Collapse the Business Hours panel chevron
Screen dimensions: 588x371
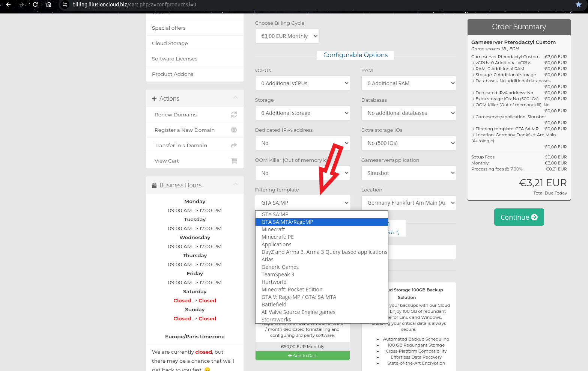(x=235, y=184)
